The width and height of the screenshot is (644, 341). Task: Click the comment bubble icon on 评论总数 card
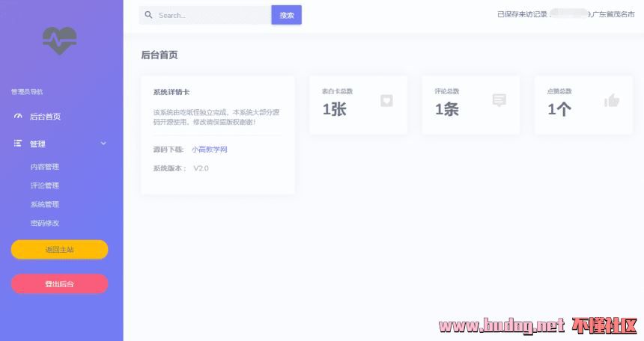pyautogui.click(x=499, y=100)
